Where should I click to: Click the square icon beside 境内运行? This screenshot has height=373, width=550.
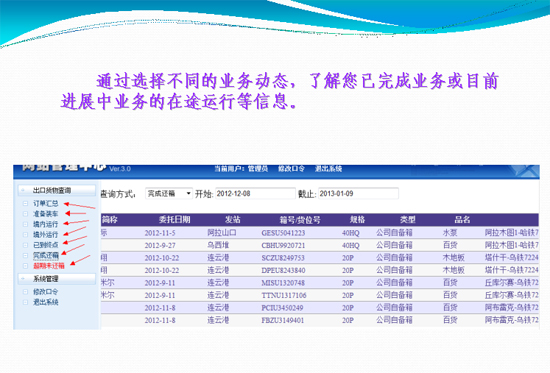[25, 224]
